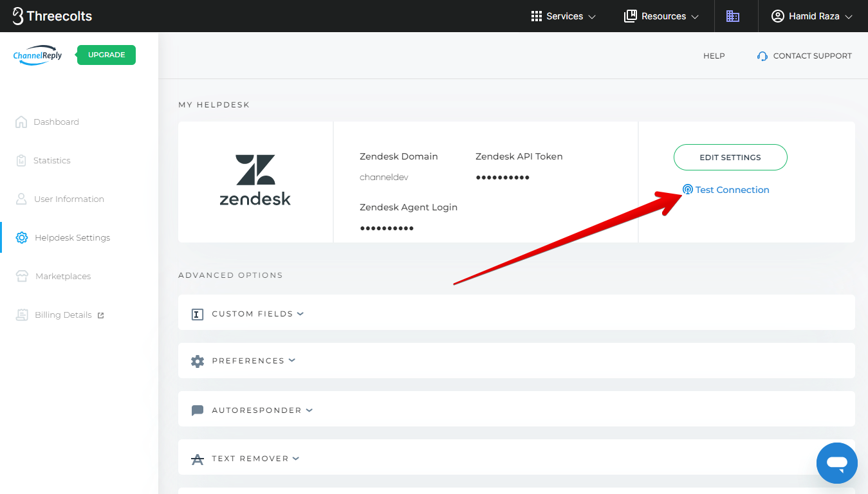Click the Threecolts logo
Screen dimensions: 868x494
point(52,16)
